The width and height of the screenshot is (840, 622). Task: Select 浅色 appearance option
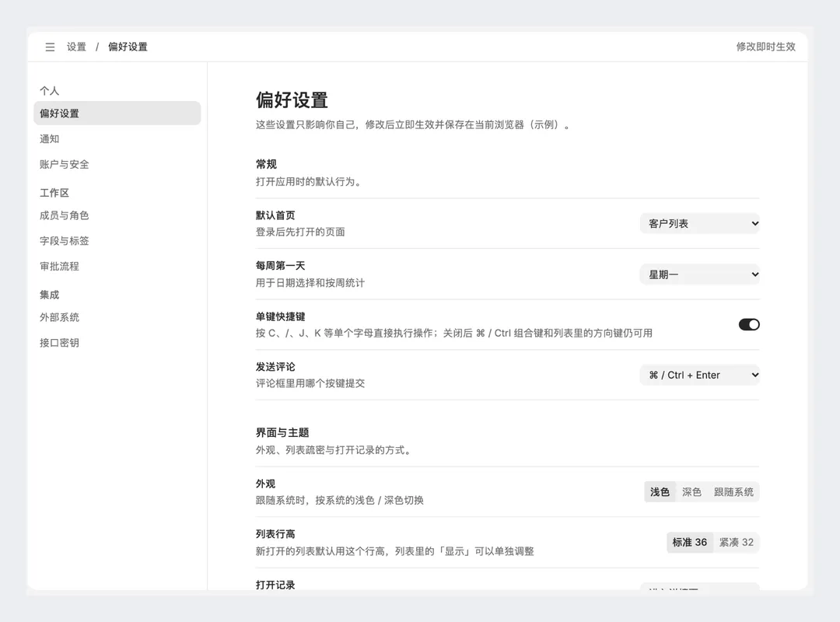[660, 492]
